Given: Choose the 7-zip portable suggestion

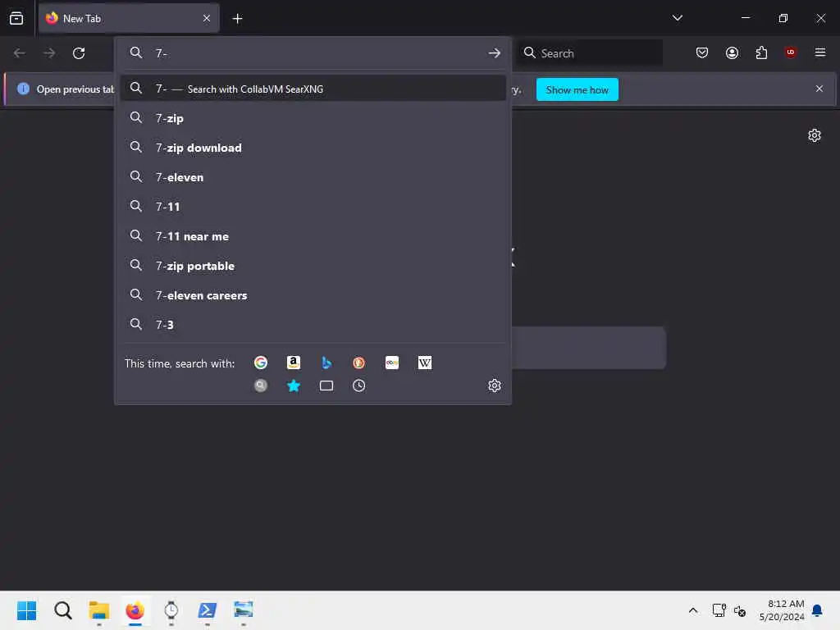Looking at the screenshot, I should (313, 266).
